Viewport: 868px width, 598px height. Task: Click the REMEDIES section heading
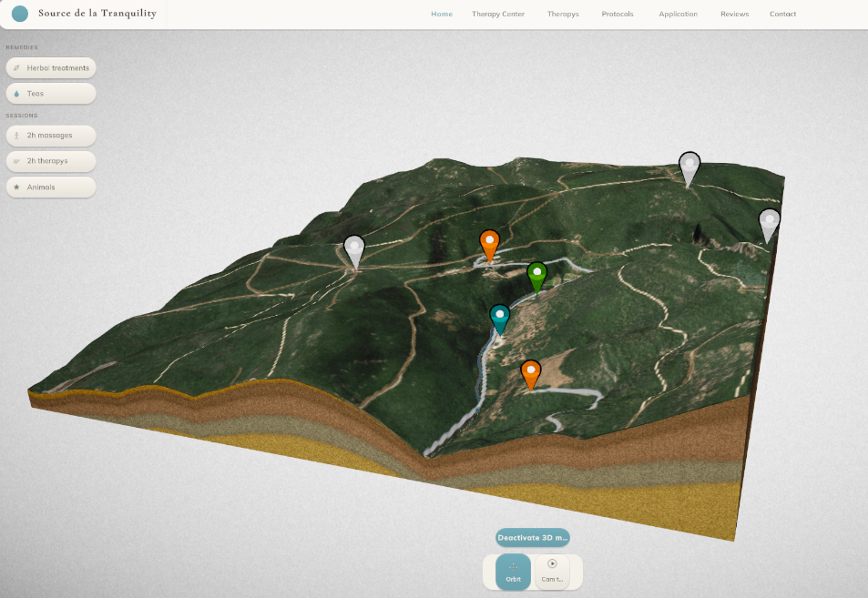pos(22,47)
